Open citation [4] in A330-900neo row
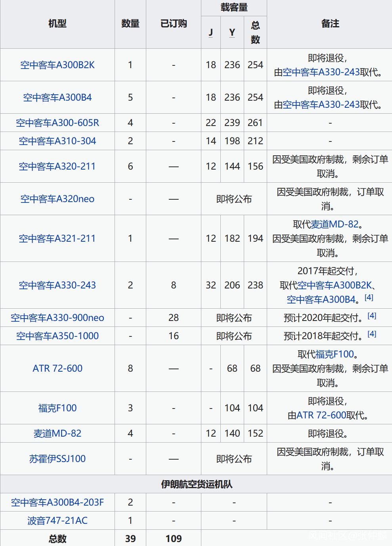The image size is (392, 546). click(372, 315)
